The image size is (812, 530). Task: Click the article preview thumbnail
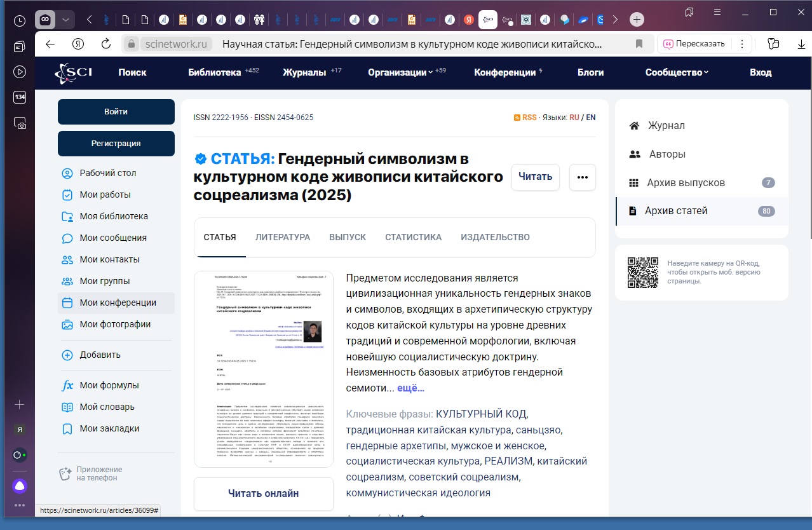tap(263, 369)
